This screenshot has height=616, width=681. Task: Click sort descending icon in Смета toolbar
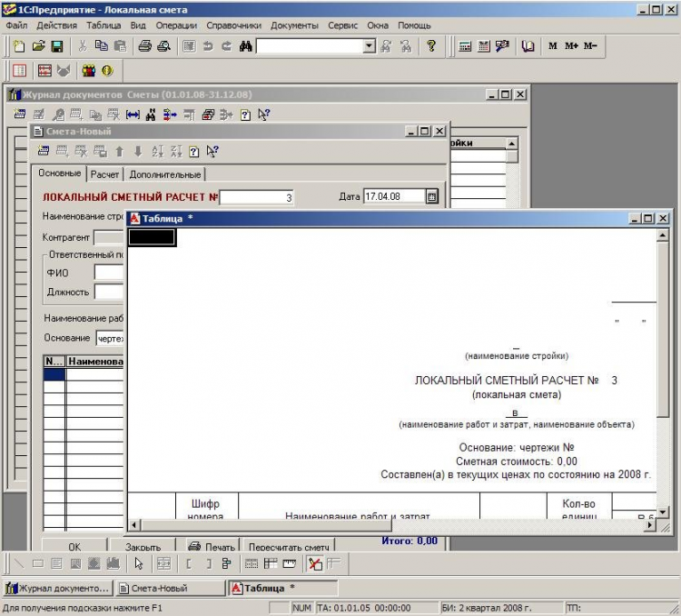(176, 152)
